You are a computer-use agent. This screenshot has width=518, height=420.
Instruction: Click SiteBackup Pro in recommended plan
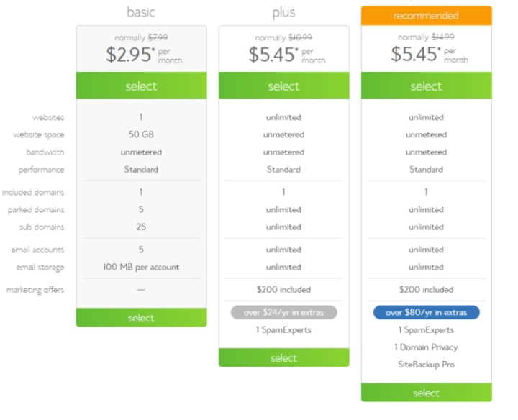pos(426,365)
